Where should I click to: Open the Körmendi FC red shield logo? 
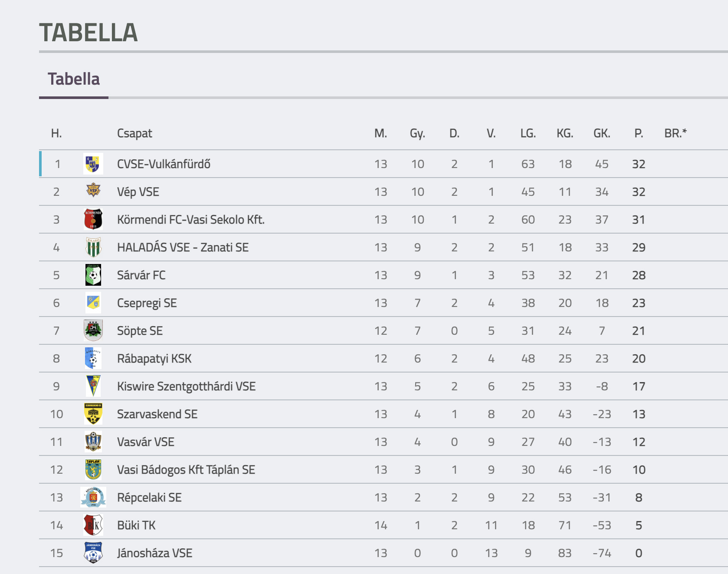pos(93,219)
